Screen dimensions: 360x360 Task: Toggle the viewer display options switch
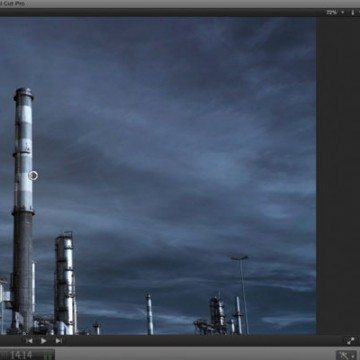352,12
